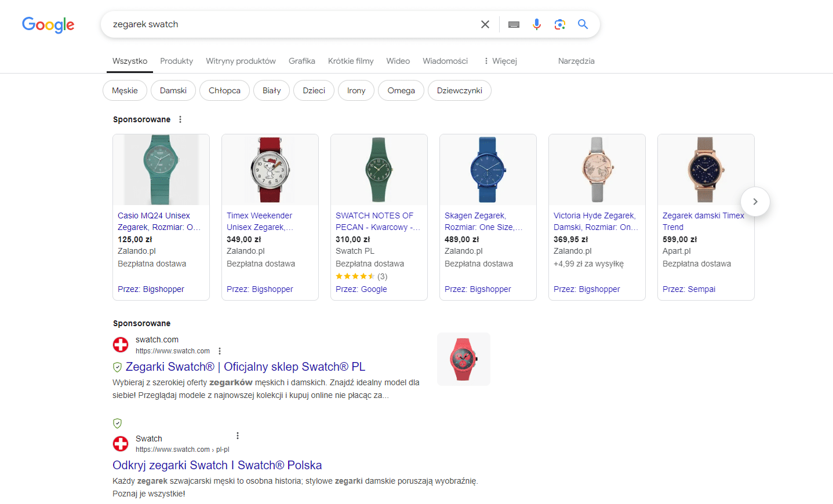Click the blue Skagen watch image

click(488, 170)
